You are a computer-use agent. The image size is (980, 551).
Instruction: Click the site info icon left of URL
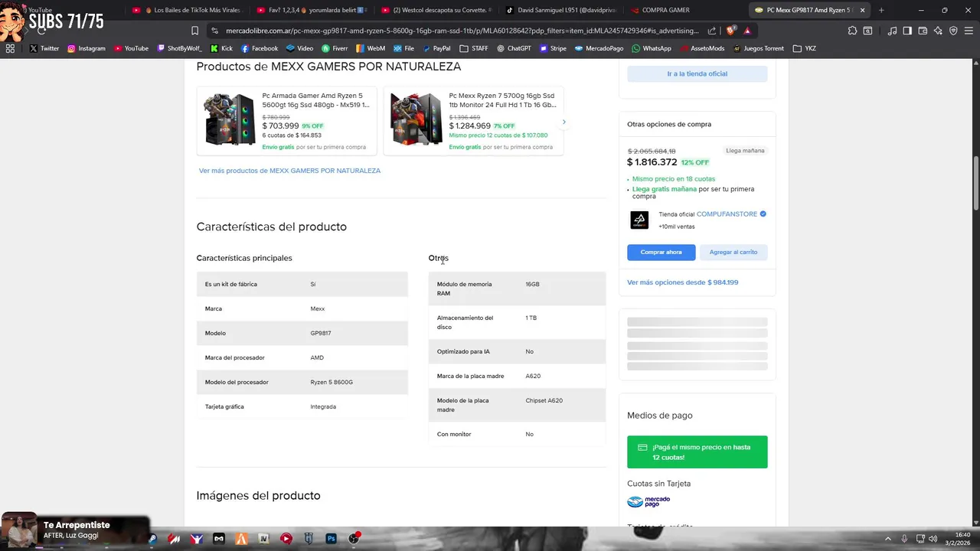point(214,31)
